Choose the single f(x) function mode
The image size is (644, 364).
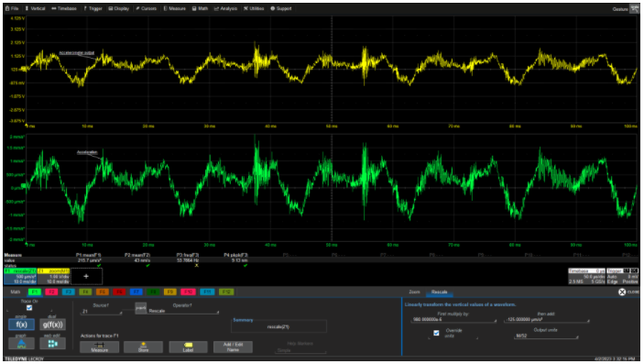(21, 325)
